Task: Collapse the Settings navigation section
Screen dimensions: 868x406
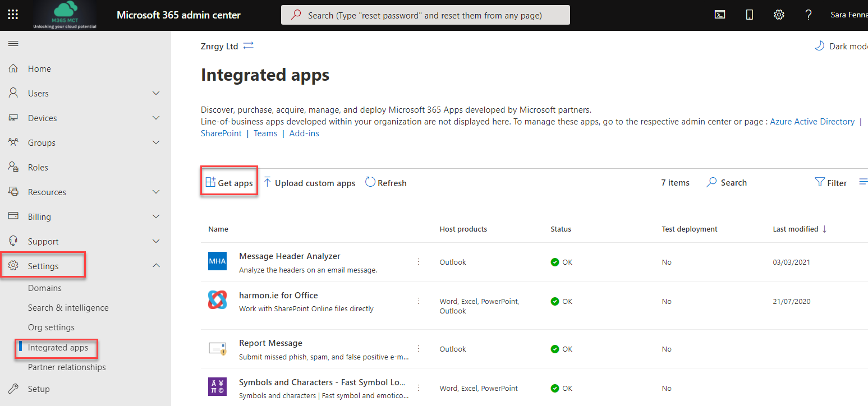Action: 156,266
